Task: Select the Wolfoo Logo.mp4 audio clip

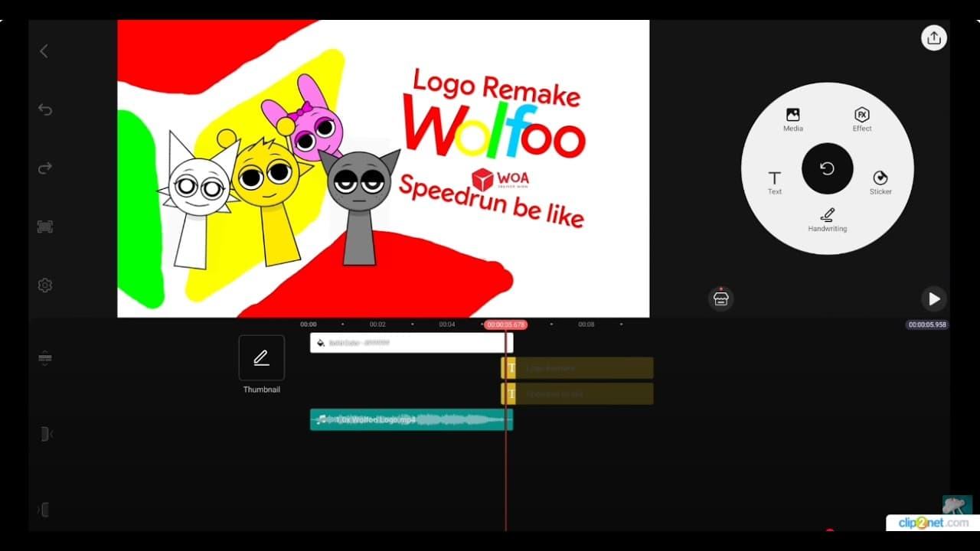Action: 411,419
